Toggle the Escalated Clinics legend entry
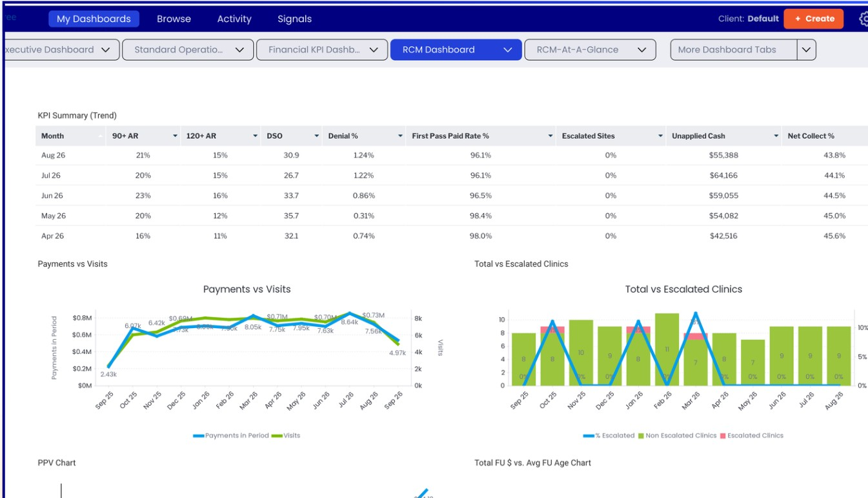Image resolution: width=868 pixels, height=498 pixels. tap(752, 435)
